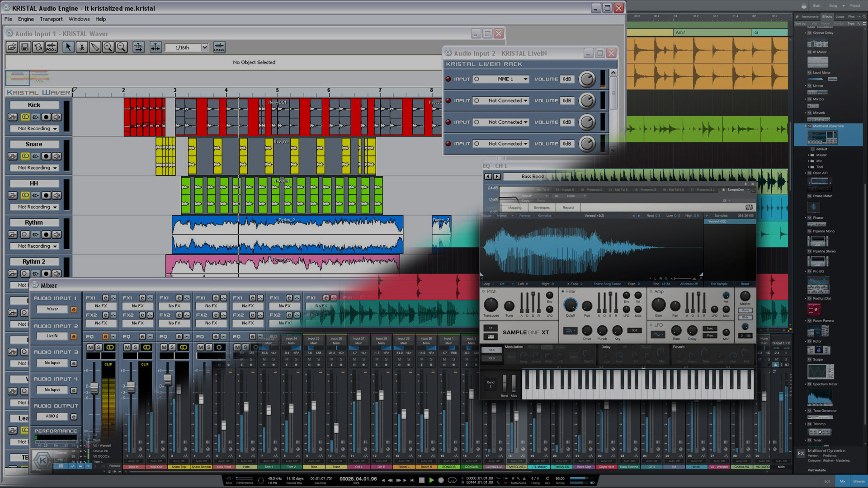Click the FX icon beside the Sample One XT logo
Screen dimensions: 868x488
point(491,328)
